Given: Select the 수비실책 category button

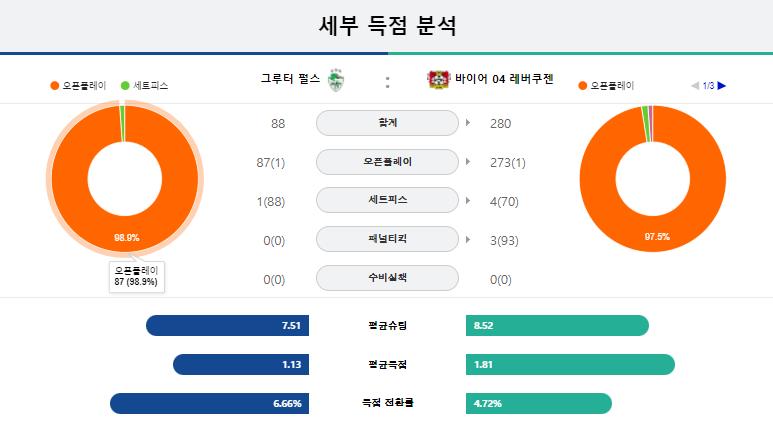Looking at the screenshot, I should tap(387, 278).
